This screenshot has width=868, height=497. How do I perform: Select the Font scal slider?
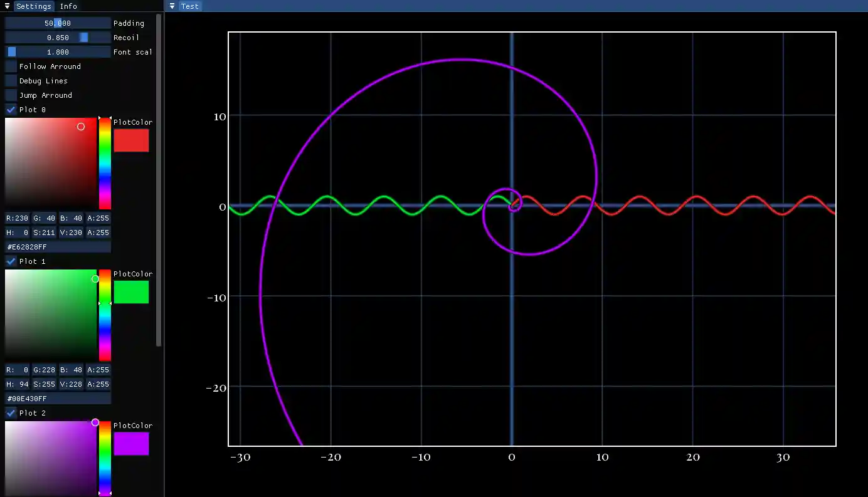[x=57, y=51]
